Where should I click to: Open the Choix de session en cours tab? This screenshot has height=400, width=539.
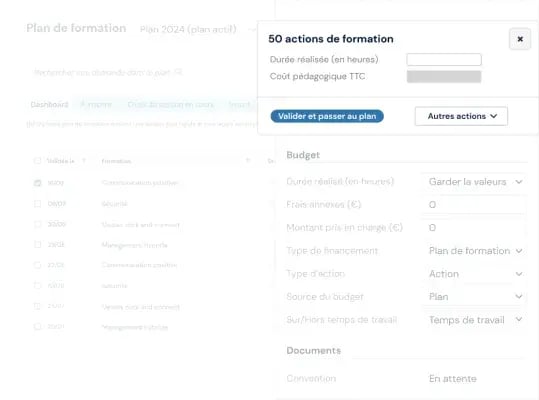tap(171, 104)
